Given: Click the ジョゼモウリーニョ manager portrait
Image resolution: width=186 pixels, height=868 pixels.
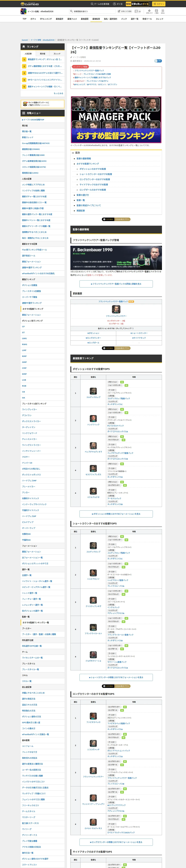Looking at the screenshot, I should pyautogui.click(x=93, y=655).
